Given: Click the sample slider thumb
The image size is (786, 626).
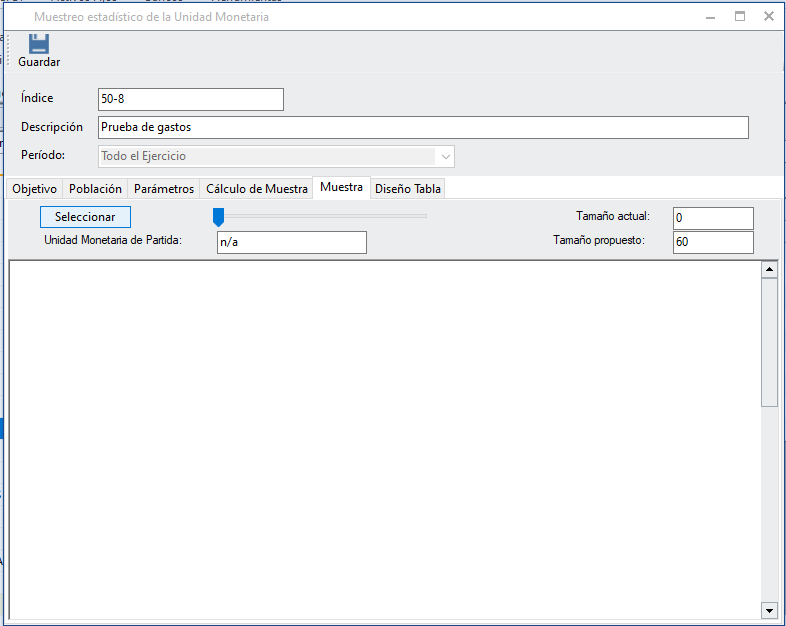Looking at the screenshot, I should pyautogui.click(x=218, y=217).
